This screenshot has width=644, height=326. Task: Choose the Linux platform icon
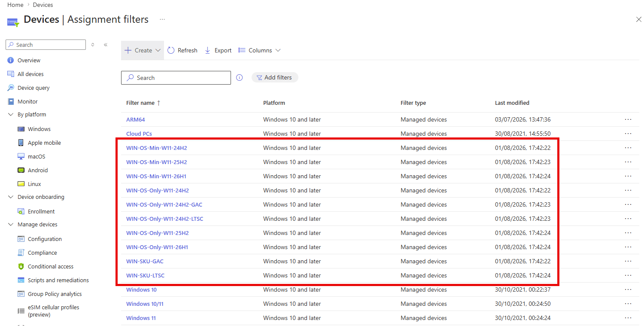click(21, 184)
